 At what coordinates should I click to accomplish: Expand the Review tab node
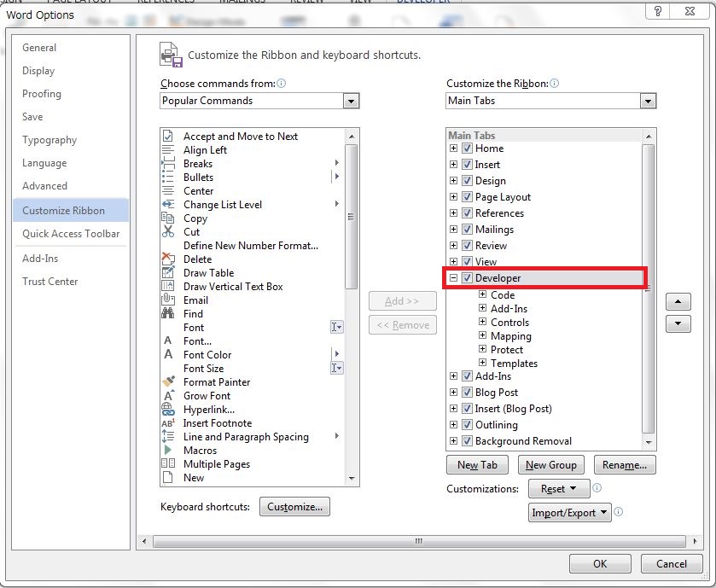[x=453, y=245]
